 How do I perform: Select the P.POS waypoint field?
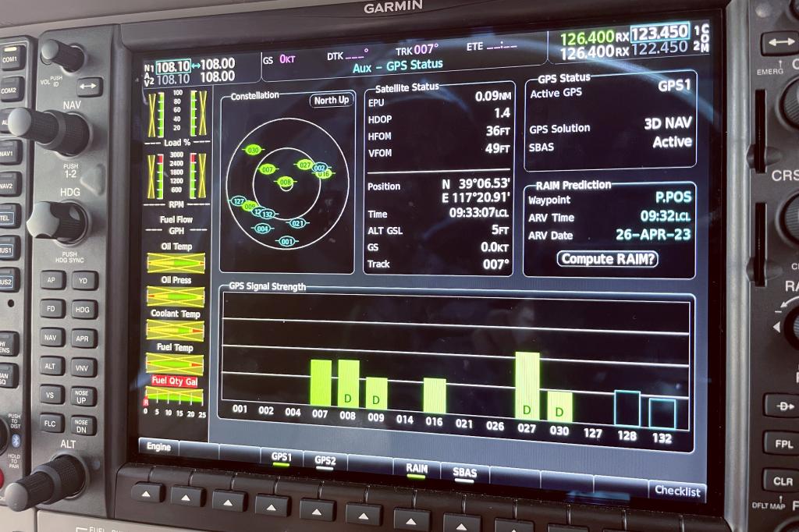tap(669, 199)
